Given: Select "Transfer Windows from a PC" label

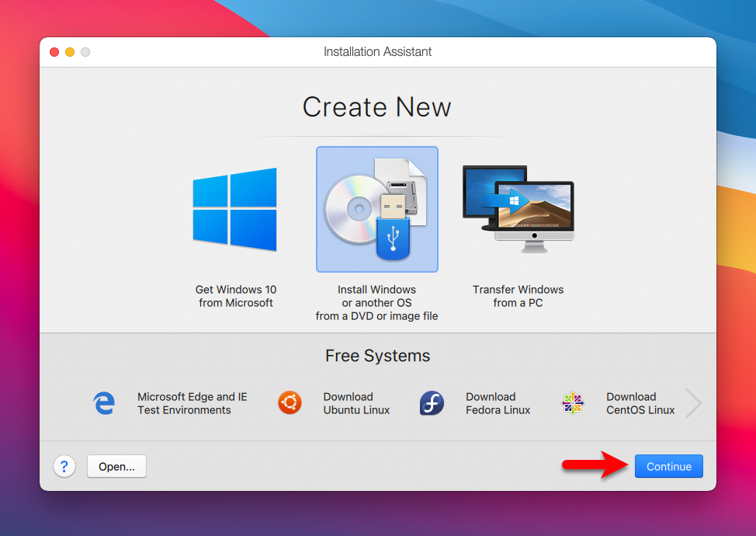Looking at the screenshot, I should (x=518, y=296).
